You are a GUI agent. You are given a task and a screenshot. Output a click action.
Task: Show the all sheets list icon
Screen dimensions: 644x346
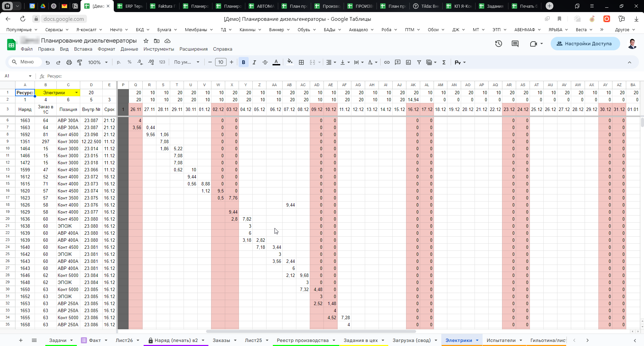click(34, 340)
